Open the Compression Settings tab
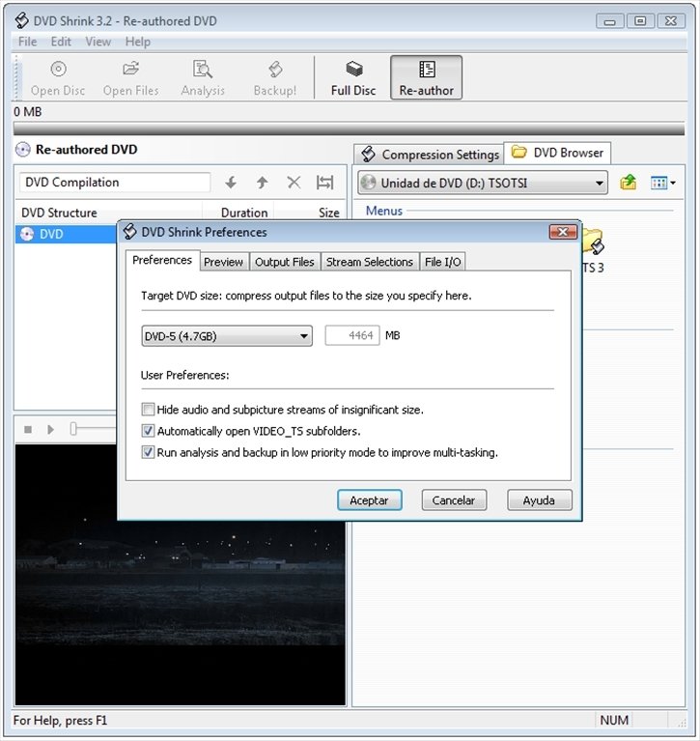The width and height of the screenshot is (700, 741). click(x=429, y=154)
